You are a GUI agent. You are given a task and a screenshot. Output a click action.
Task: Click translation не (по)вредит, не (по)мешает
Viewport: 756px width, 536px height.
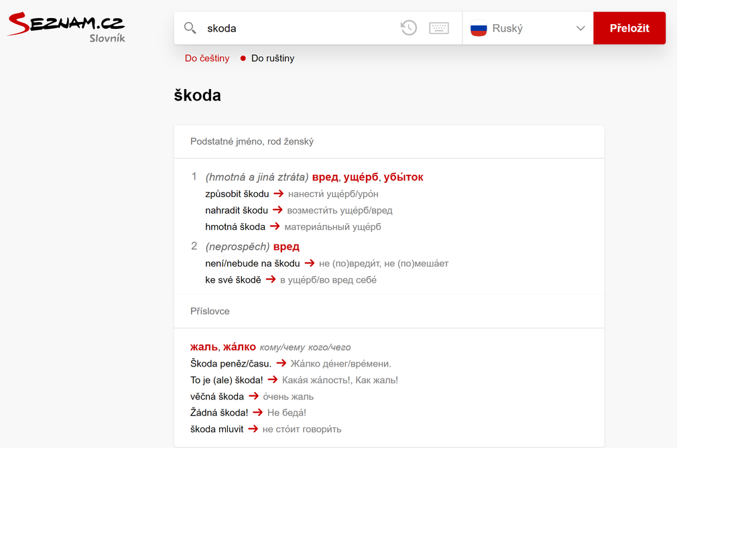click(x=383, y=263)
